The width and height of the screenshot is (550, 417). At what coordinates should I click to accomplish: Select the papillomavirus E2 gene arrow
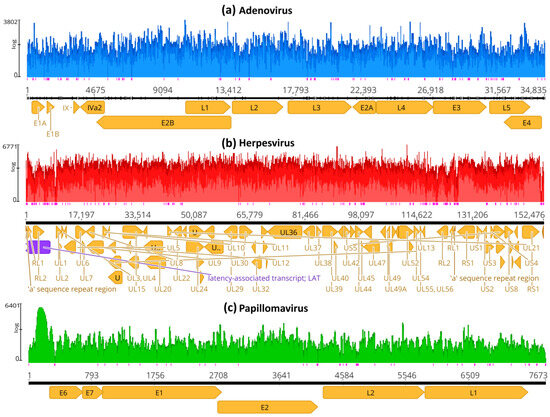tap(268, 408)
